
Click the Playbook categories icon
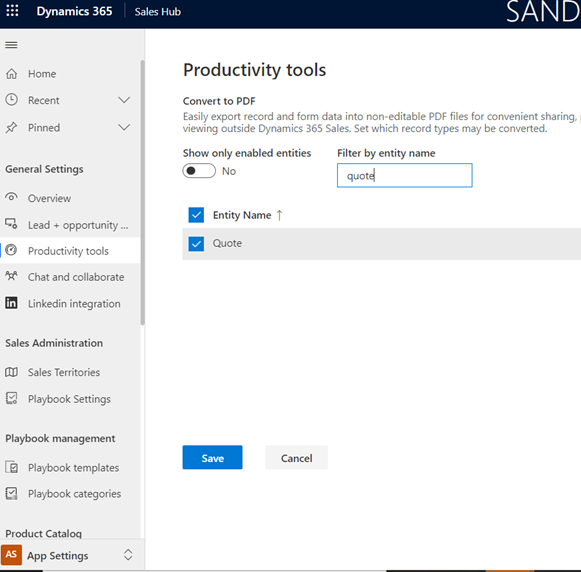(x=11, y=493)
